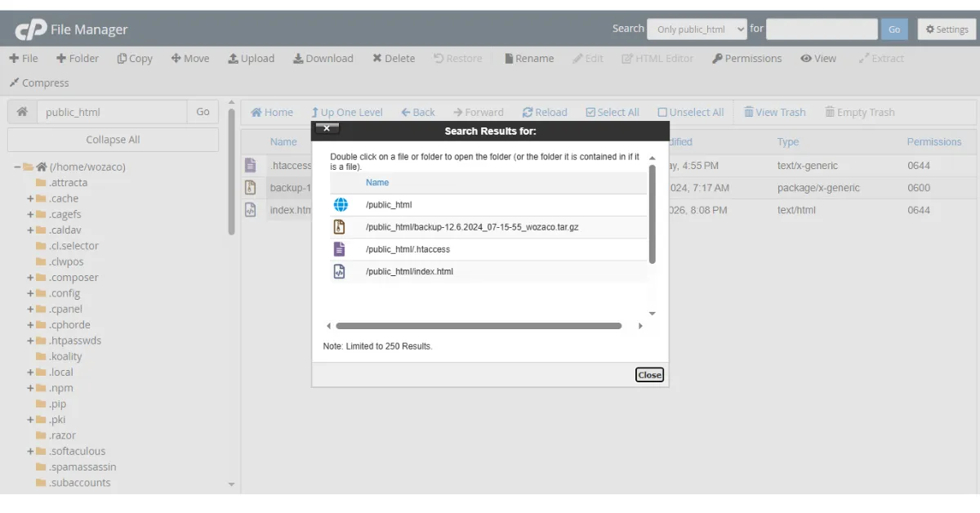This screenshot has height=513, width=980.
Task: Expand the .cagefs folder
Action: coord(30,214)
